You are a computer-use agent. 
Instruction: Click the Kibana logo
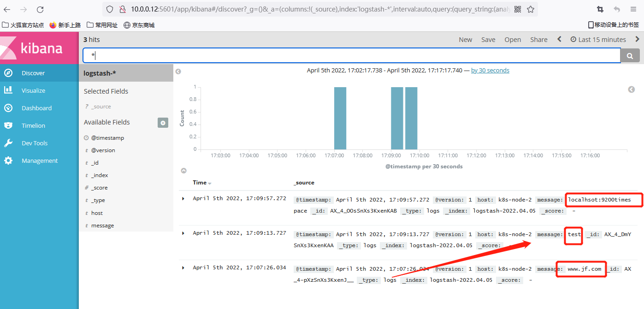point(39,48)
